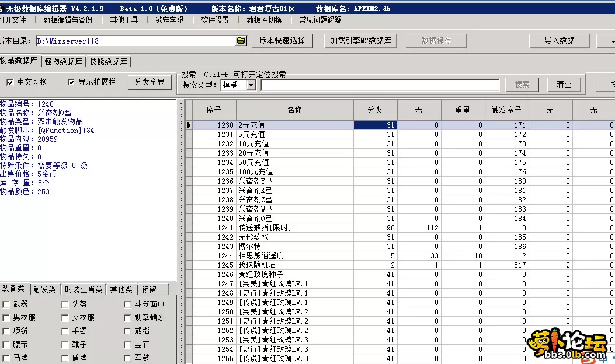Open the 数据编辑与备份 menu
This screenshot has width=615, height=364.
coord(67,20)
